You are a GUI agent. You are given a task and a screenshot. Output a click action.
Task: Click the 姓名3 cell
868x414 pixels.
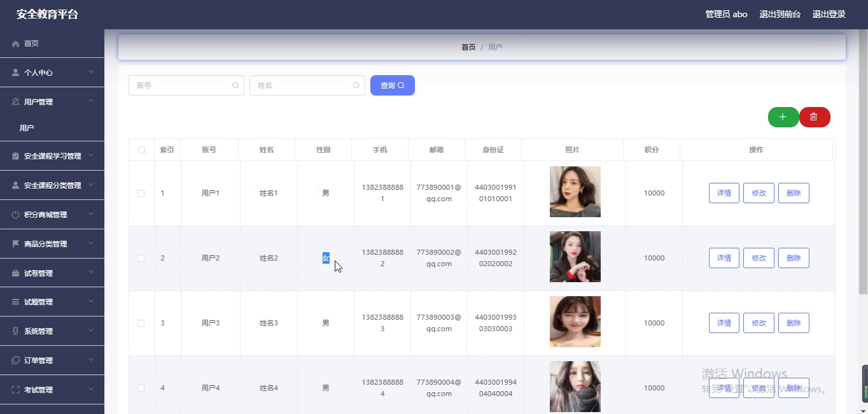pos(269,323)
